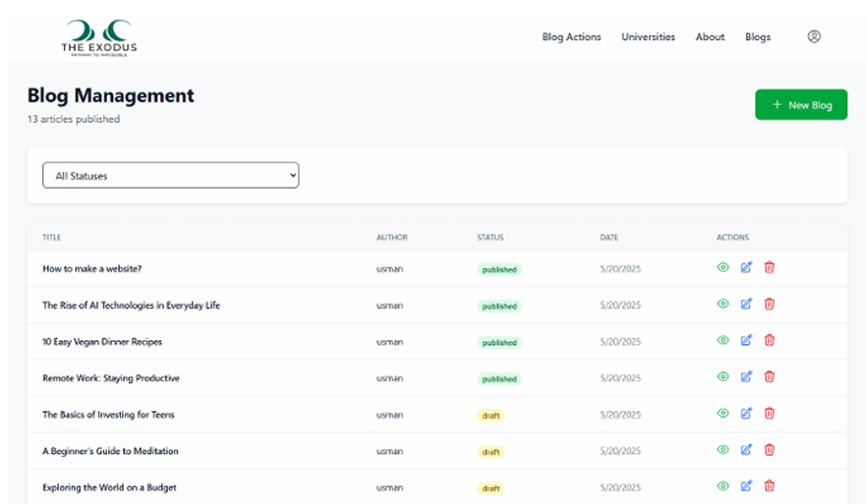The image size is (866, 504).
Task: Open the All Statuses filter dropdown
Action: [x=170, y=176]
